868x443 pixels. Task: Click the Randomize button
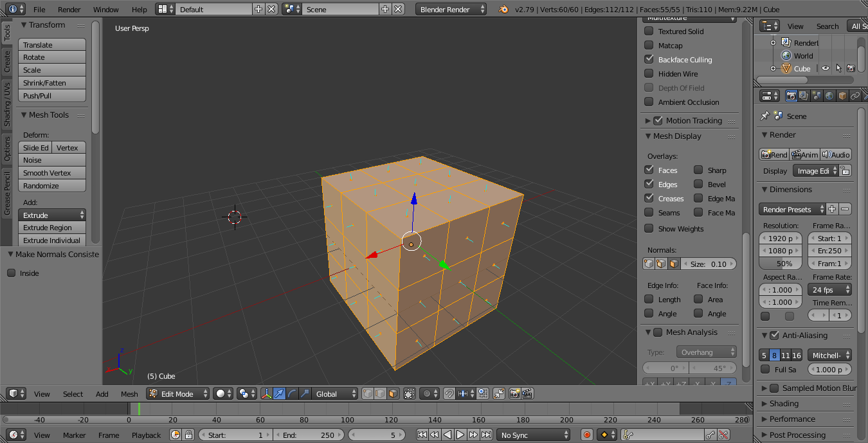point(52,186)
